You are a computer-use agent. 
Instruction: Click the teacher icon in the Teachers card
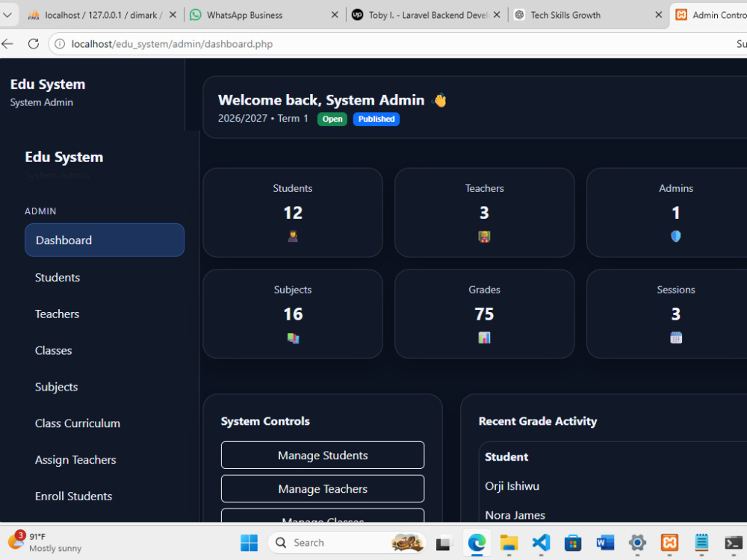484,236
